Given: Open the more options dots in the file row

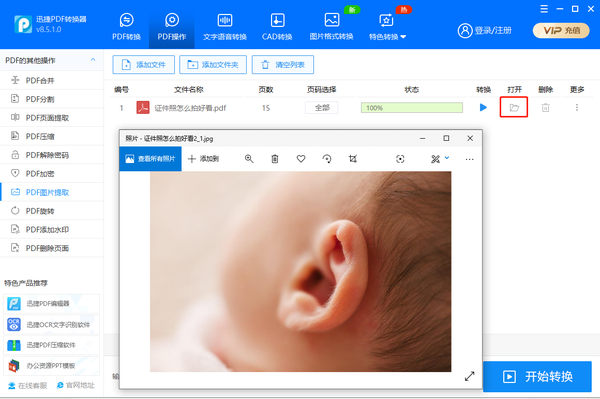Looking at the screenshot, I should tap(577, 107).
